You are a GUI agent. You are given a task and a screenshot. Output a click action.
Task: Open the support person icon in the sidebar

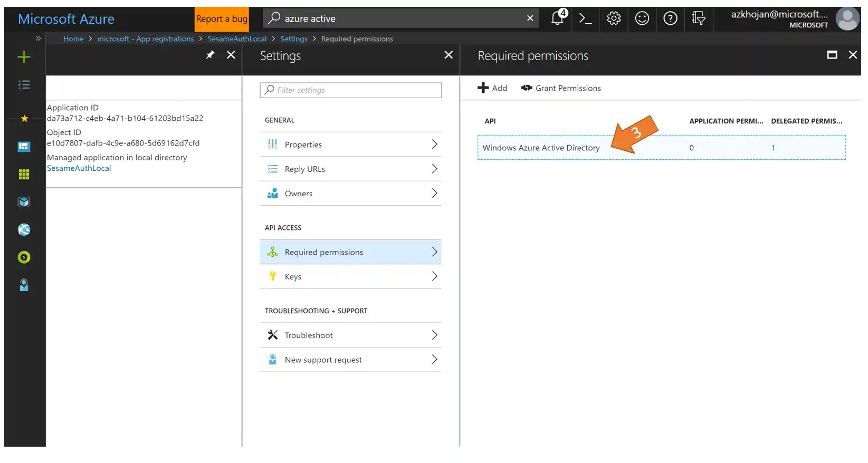coord(24,285)
